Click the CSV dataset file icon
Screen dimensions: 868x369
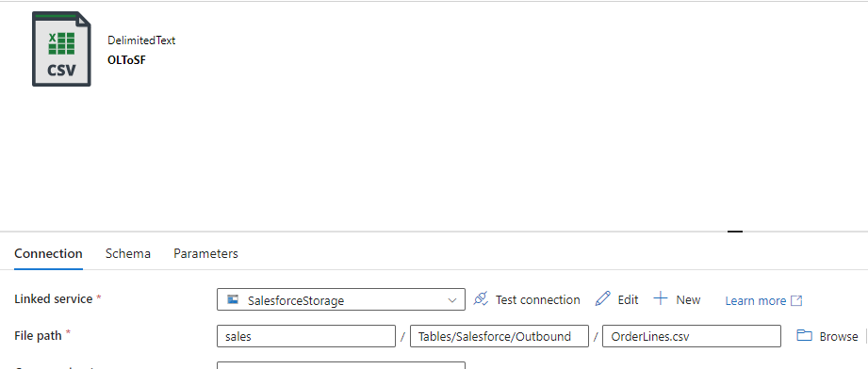(x=61, y=49)
